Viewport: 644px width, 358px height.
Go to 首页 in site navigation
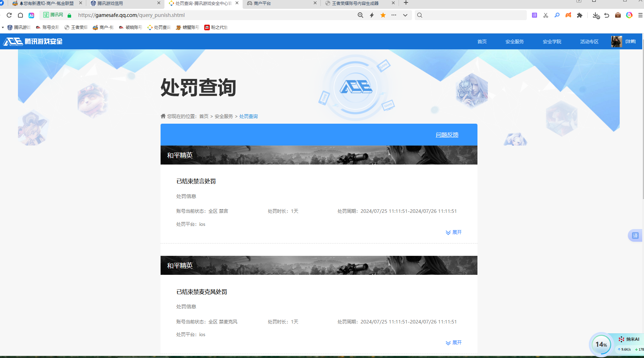482,42
